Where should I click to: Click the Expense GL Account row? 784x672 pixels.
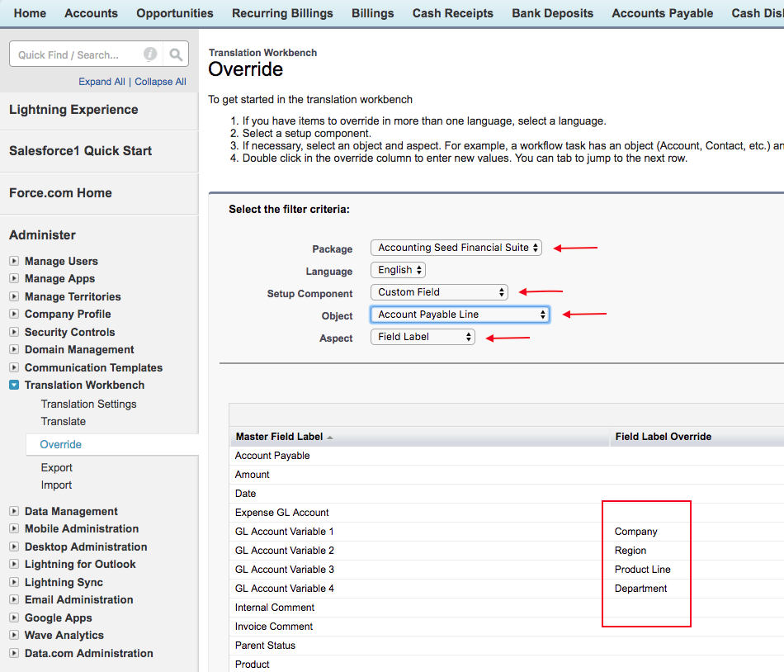[x=282, y=513]
